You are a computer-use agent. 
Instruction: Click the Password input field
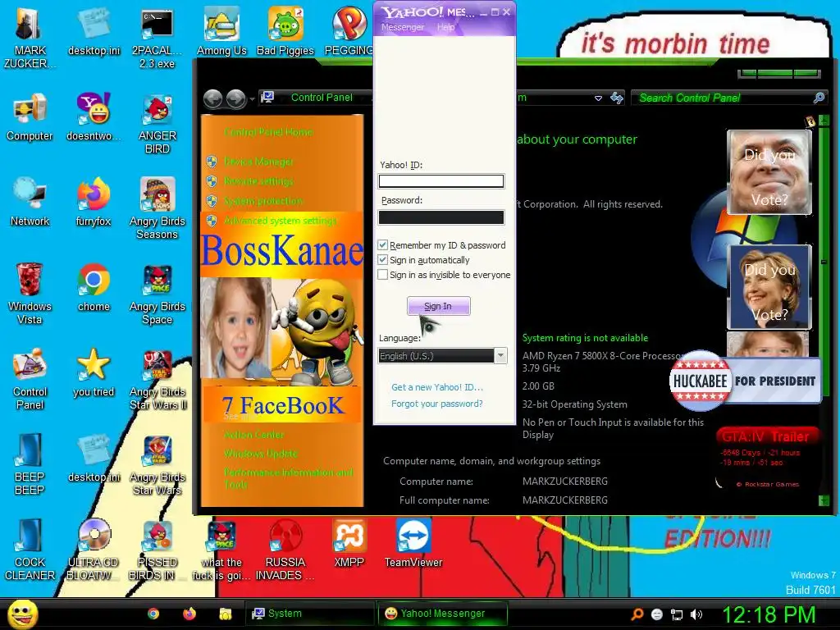[441, 217]
